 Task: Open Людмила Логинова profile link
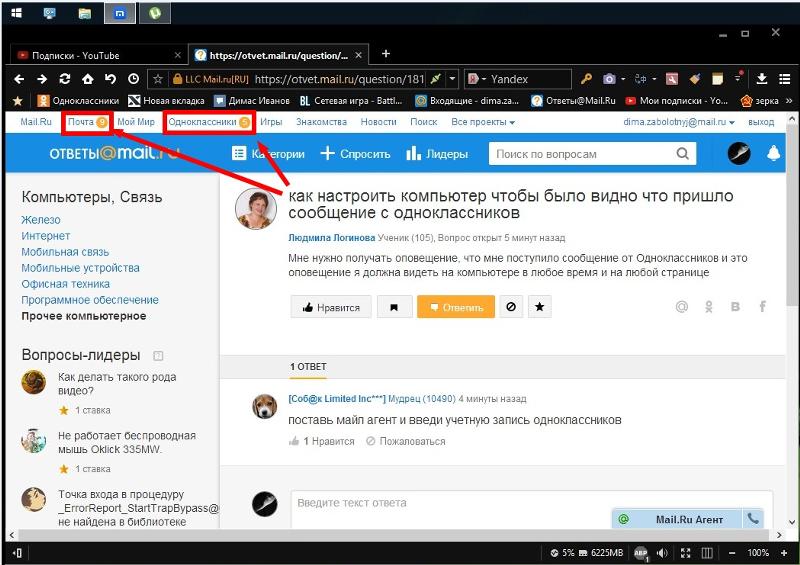332,238
